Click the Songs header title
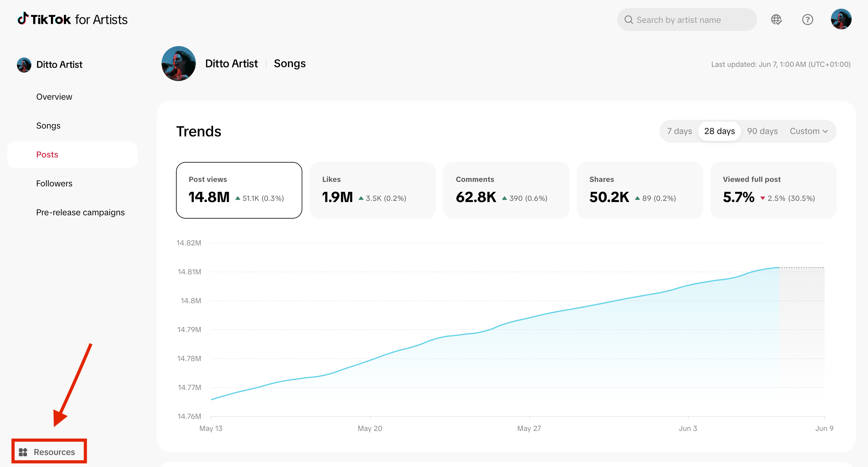 [x=289, y=64]
